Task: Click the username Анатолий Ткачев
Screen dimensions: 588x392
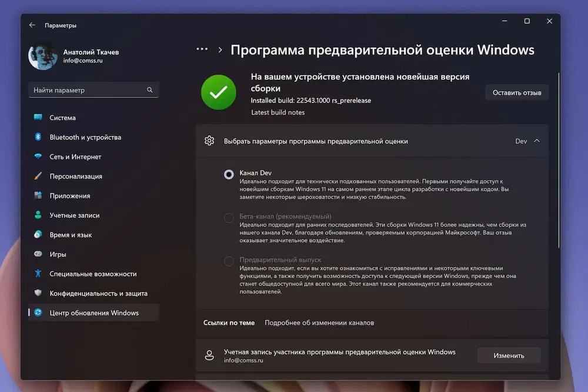Action: pyautogui.click(x=91, y=52)
